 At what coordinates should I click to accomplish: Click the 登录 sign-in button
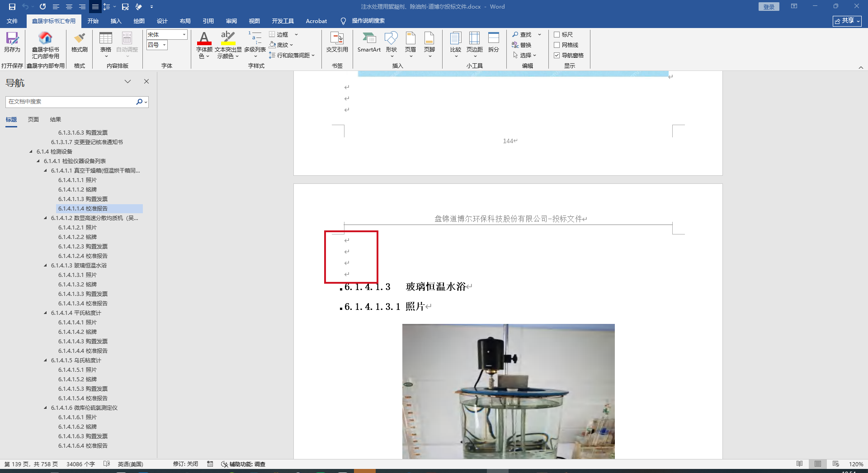(769, 7)
